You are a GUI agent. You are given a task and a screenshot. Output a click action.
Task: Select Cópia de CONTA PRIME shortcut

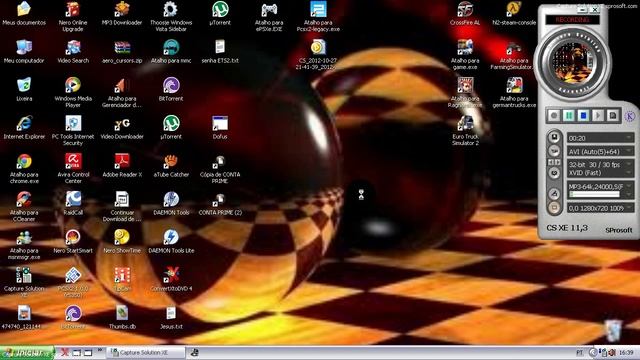[x=220, y=169]
